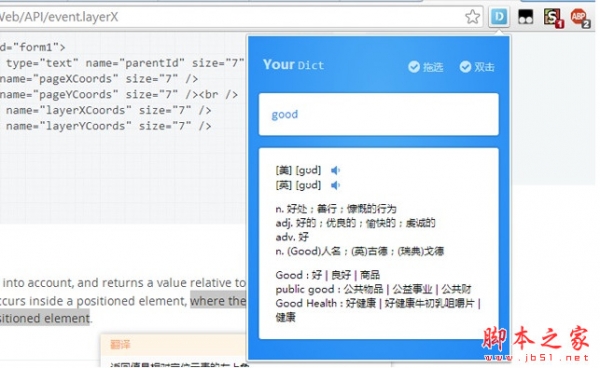This screenshot has width=600, height=368.
Task: Open the AdBlock Plus ABP extension icon
Action: click(x=579, y=18)
